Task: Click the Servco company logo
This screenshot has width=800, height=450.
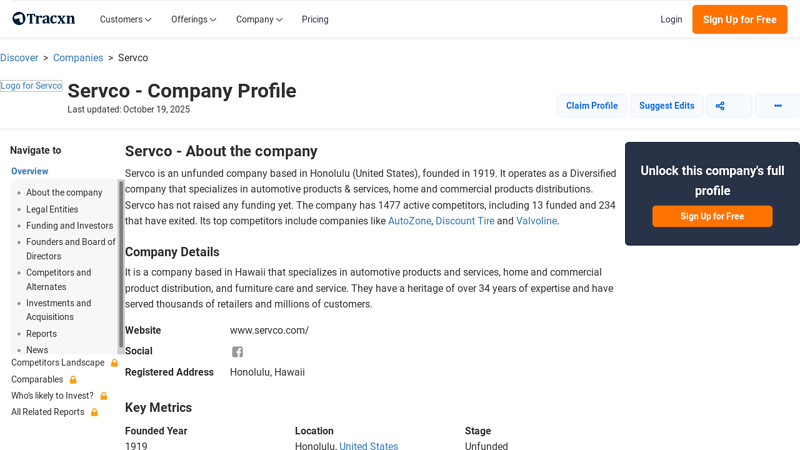Action: (31, 86)
